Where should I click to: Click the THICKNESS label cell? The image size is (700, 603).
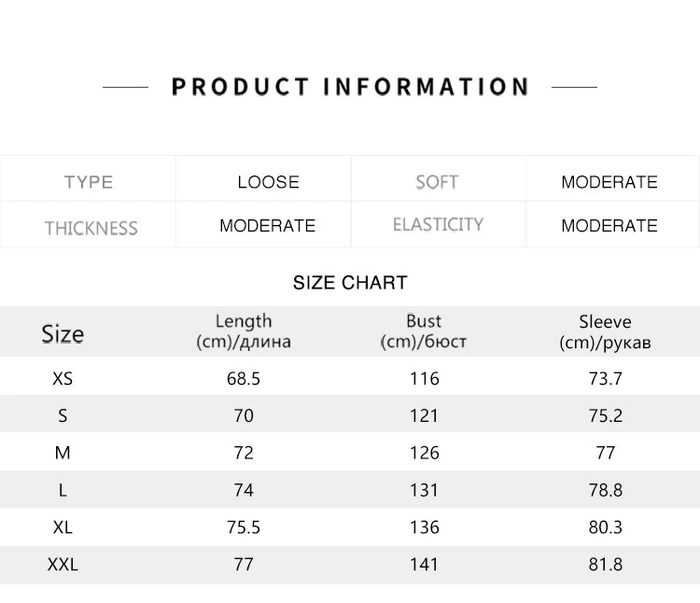coord(88,224)
